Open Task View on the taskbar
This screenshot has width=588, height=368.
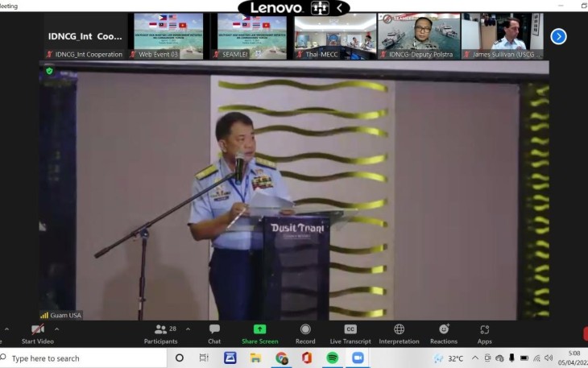(x=204, y=358)
